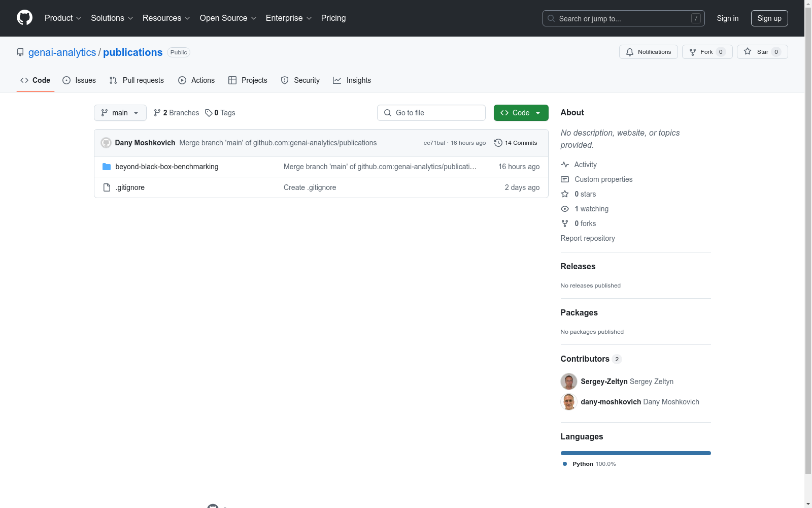Click the Activity pulse icon

565,165
